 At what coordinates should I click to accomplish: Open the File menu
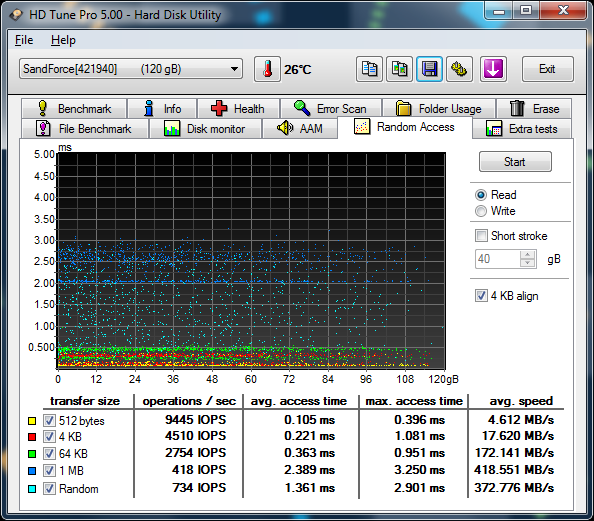(x=24, y=40)
